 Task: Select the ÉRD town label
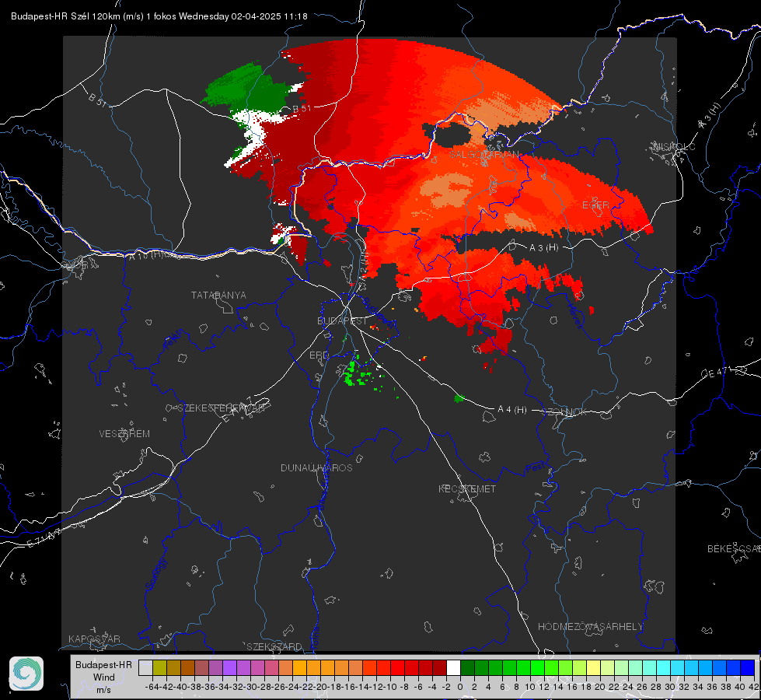coord(319,355)
